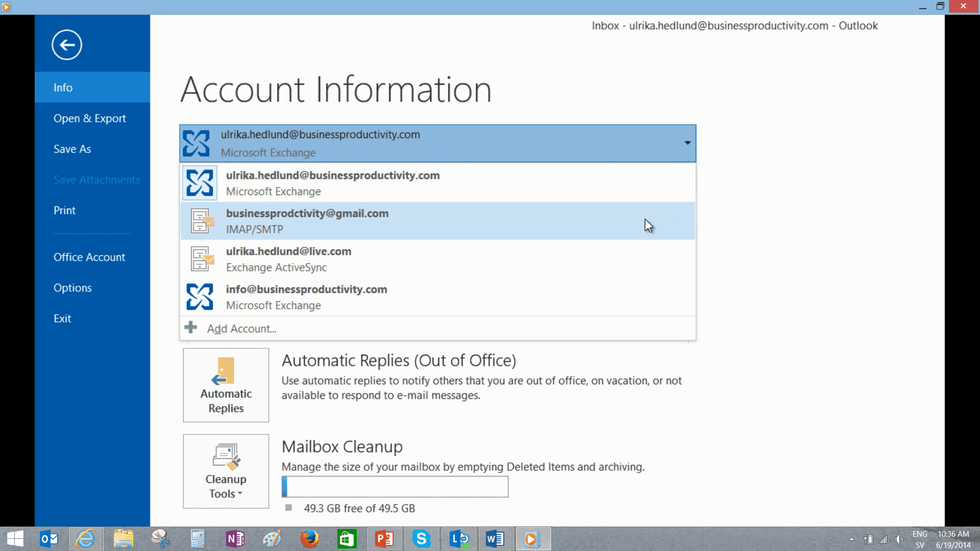Go to Office Account page
The width and height of the screenshot is (980, 551).
(92, 257)
